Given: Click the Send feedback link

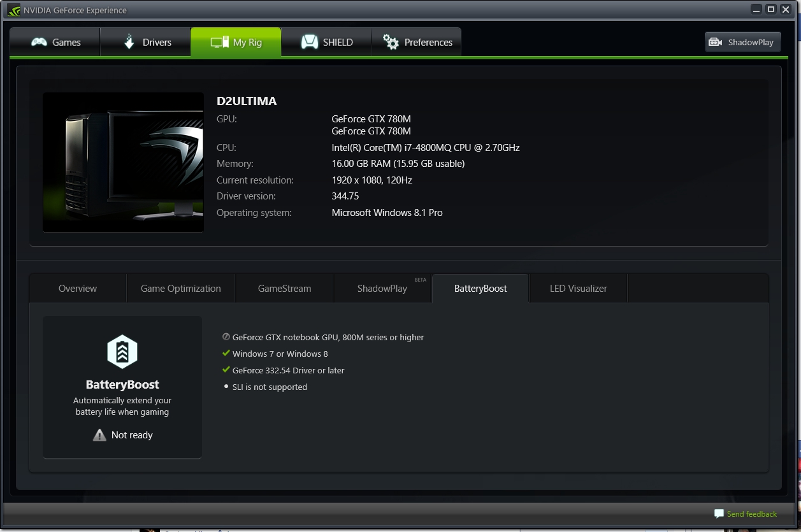Looking at the screenshot, I should click(752, 514).
